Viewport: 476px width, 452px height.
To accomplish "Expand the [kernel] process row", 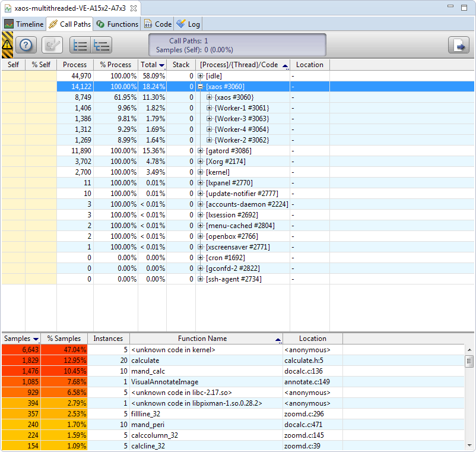I will [x=201, y=172].
